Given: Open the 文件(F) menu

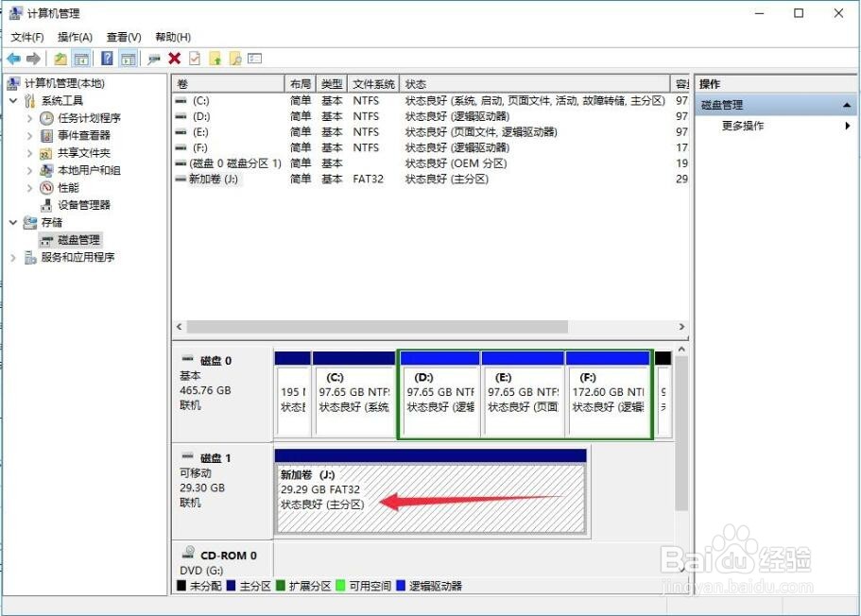Looking at the screenshot, I should pyautogui.click(x=27, y=37).
